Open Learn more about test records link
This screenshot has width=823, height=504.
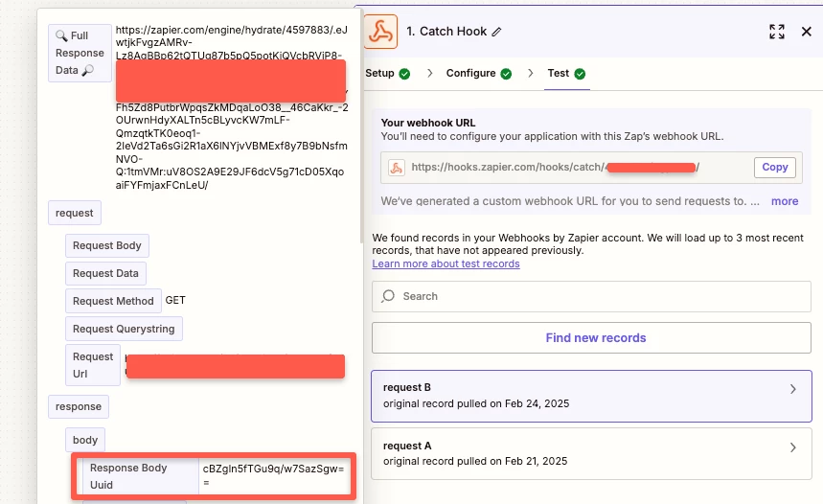(x=446, y=263)
